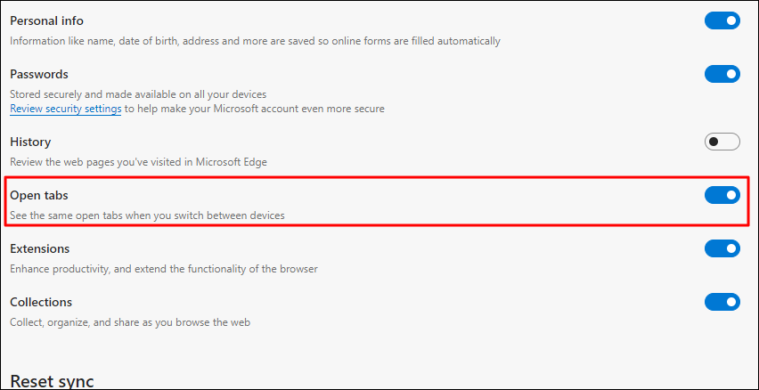759x390 pixels.
Task: Turn off Personal info sync toggle
Action: pyautogui.click(x=722, y=21)
